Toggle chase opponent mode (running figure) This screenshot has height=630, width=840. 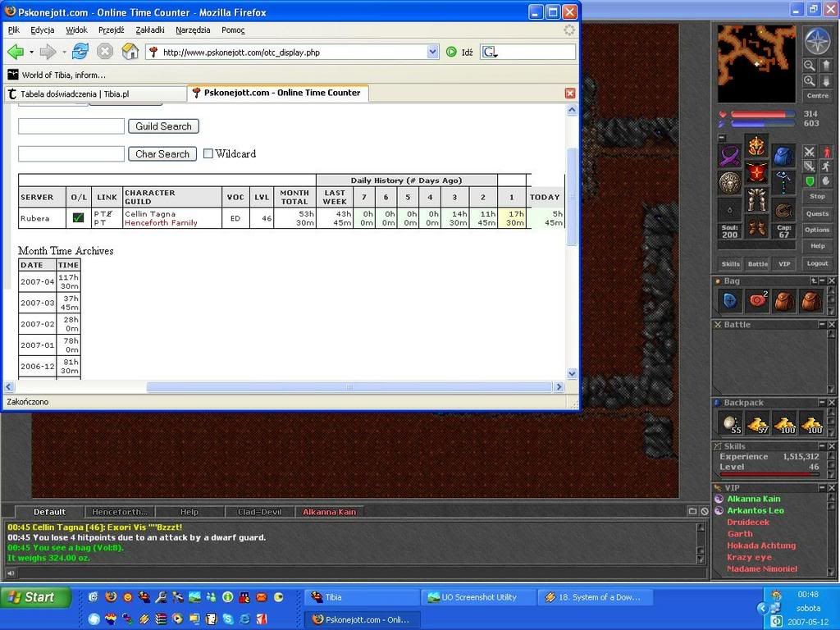click(x=826, y=167)
